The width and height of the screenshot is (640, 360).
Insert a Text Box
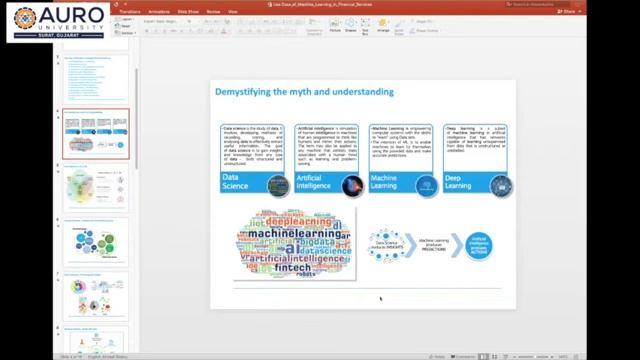(x=365, y=26)
